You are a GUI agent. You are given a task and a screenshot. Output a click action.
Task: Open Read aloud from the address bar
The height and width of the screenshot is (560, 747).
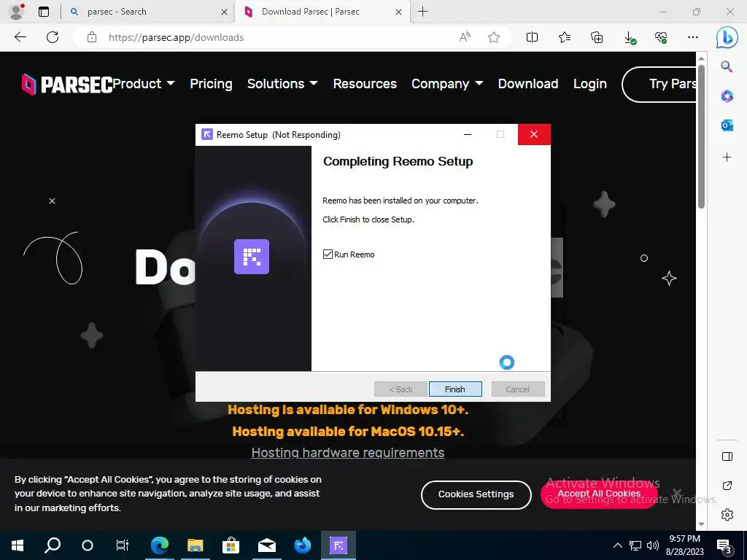pos(465,37)
